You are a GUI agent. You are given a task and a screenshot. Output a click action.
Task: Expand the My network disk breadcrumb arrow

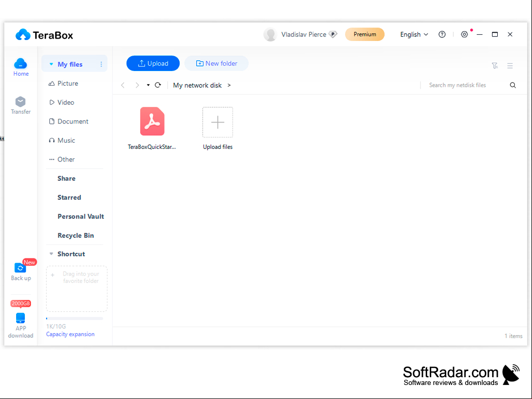[229, 85]
